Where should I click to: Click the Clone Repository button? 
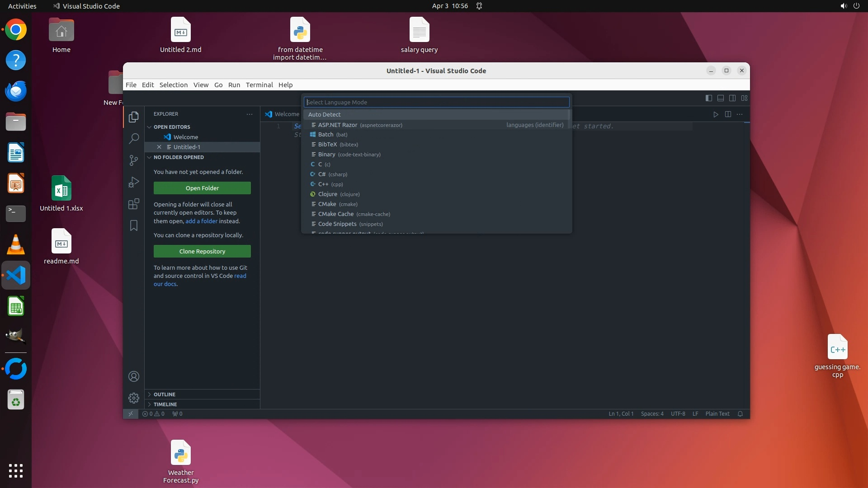pyautogui.click(x=202, y=251)
